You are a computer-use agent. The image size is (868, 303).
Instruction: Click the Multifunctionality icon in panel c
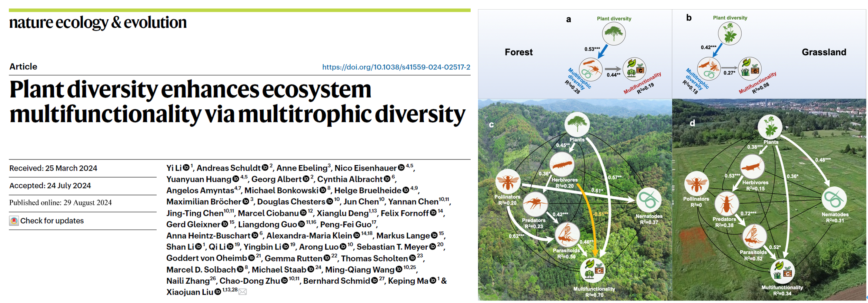tap(593, 270)
